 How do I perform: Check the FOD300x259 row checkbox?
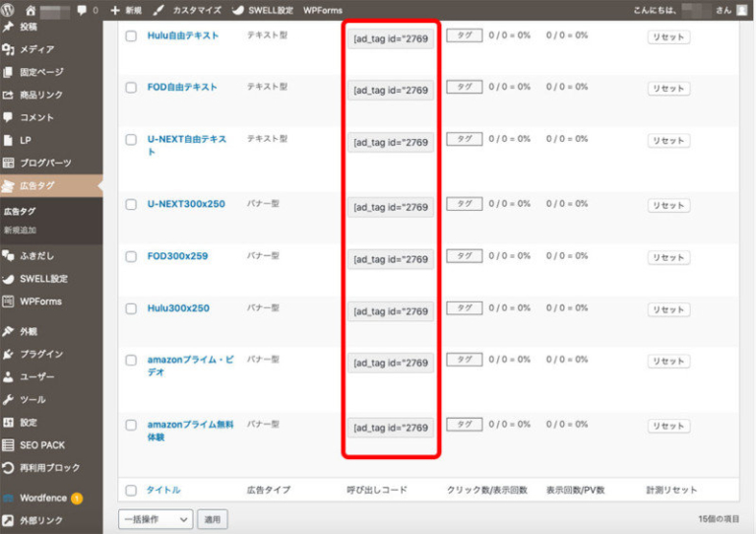tap(131, 256)
